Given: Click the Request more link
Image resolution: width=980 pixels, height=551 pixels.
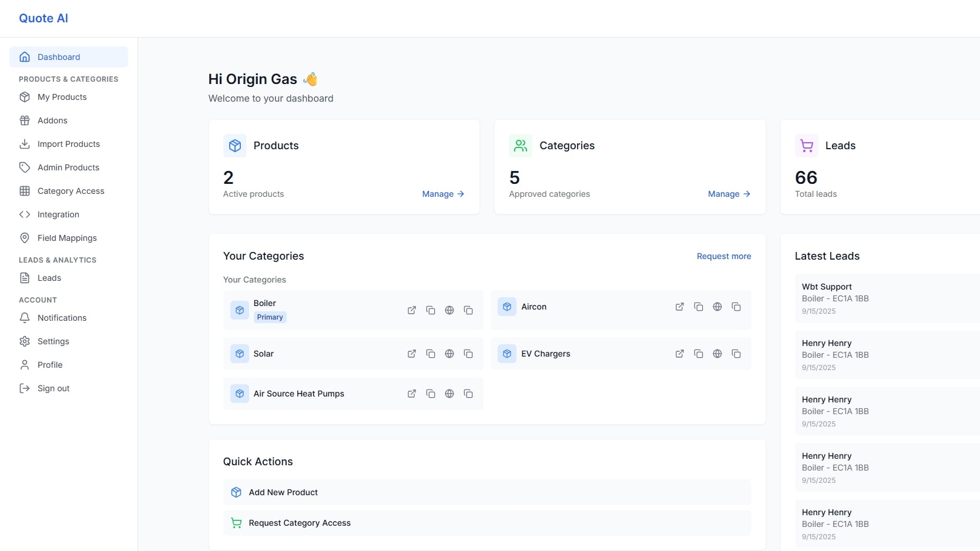Looking at the screenshot, I should pos(723,256).
